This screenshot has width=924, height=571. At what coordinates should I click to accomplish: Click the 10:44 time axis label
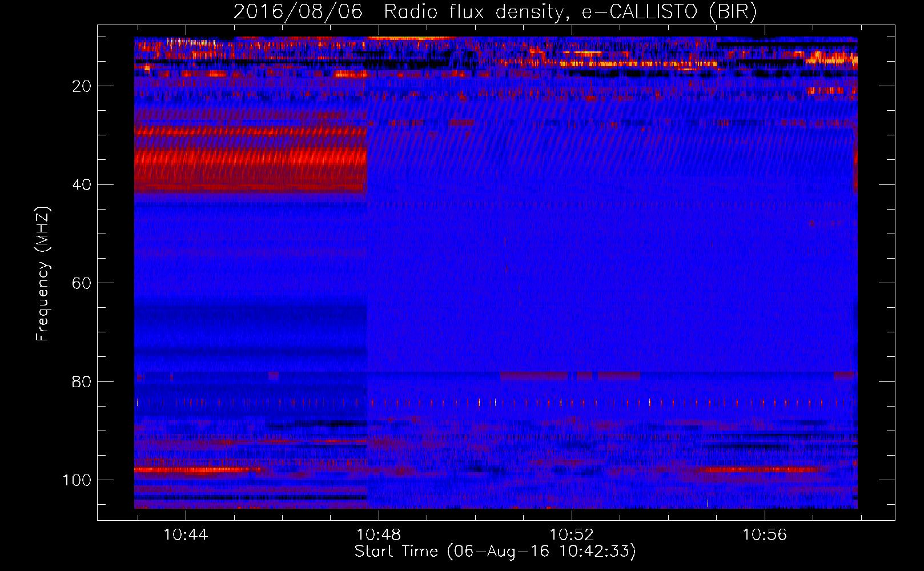[x=186, y=534]
